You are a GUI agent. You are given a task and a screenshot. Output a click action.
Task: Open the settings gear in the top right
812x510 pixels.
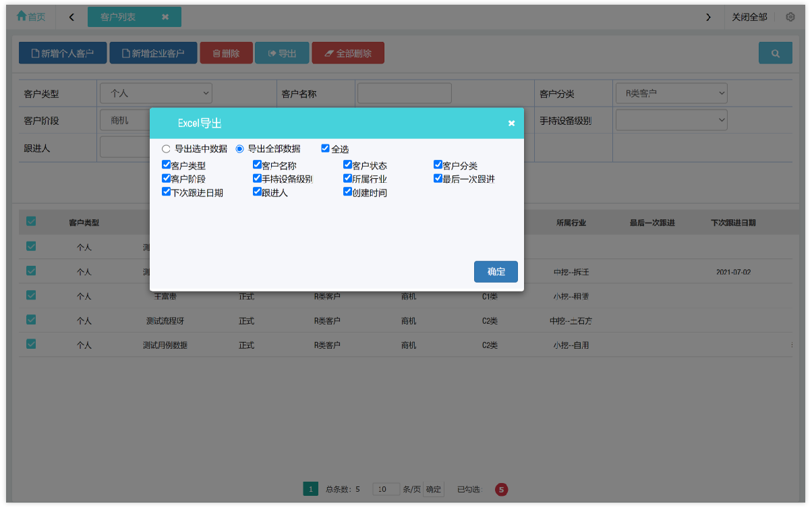click(x=790, y=16)
